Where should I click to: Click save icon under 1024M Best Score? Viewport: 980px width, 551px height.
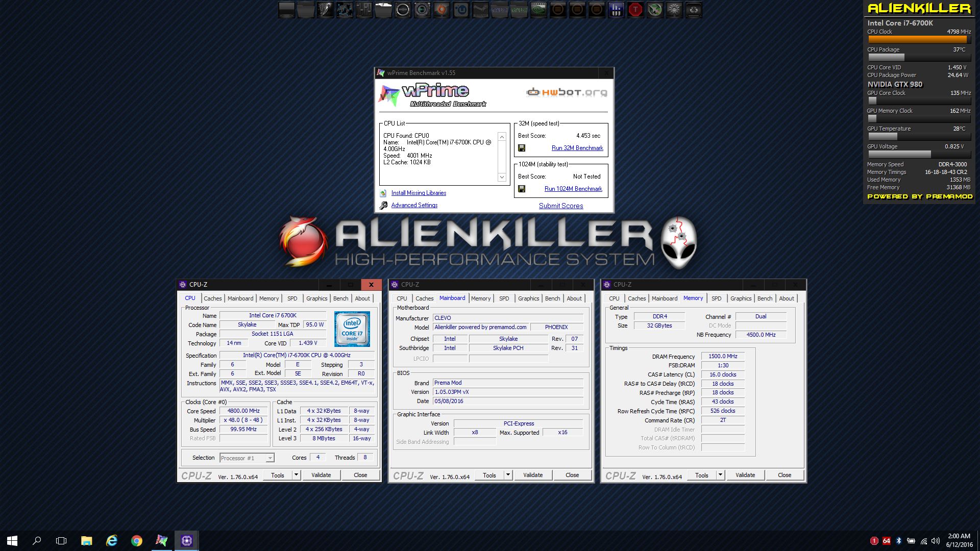[x=522, y=189]
